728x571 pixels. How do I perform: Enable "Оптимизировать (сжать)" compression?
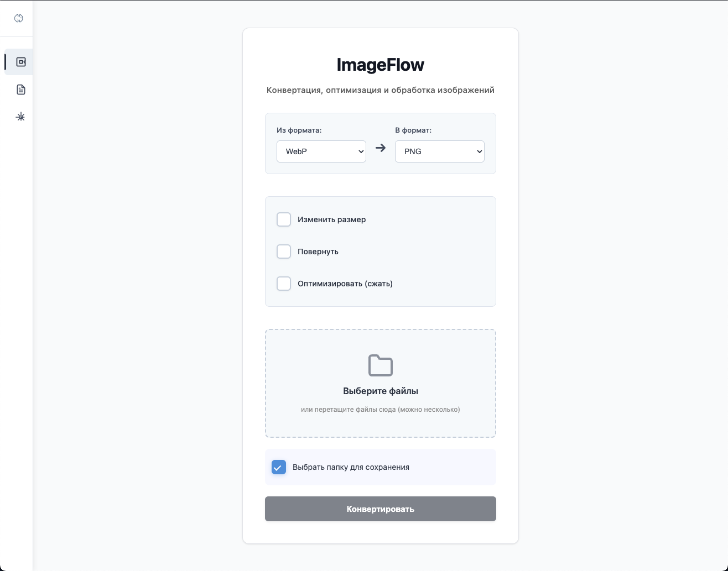(x=284, y=283)
